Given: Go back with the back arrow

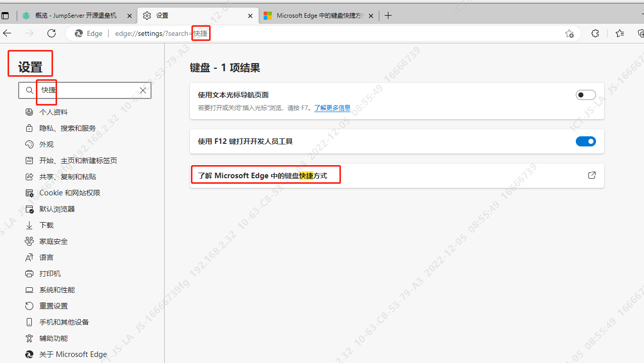Looking at the screenshot, I should (x=7, y=33).
